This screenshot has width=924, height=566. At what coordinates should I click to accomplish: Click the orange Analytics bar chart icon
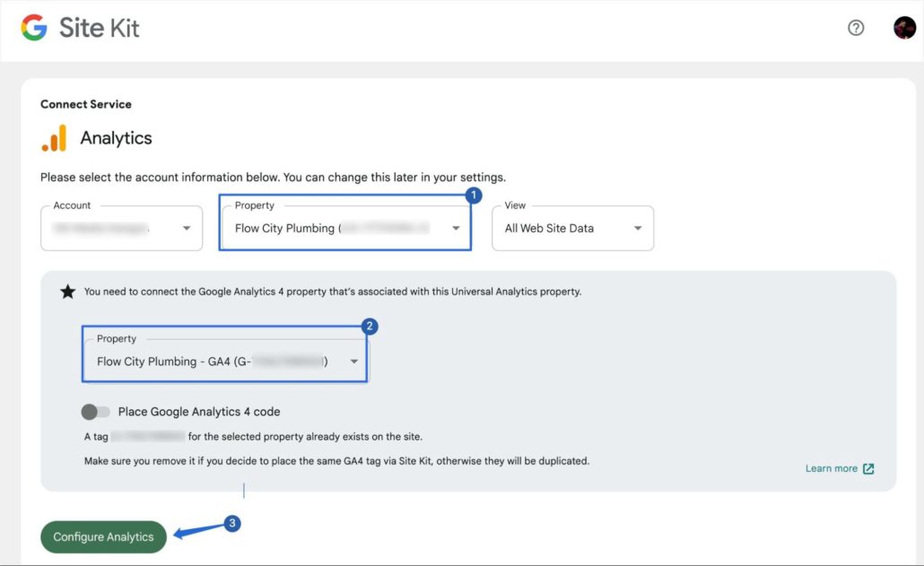(54, 138)
